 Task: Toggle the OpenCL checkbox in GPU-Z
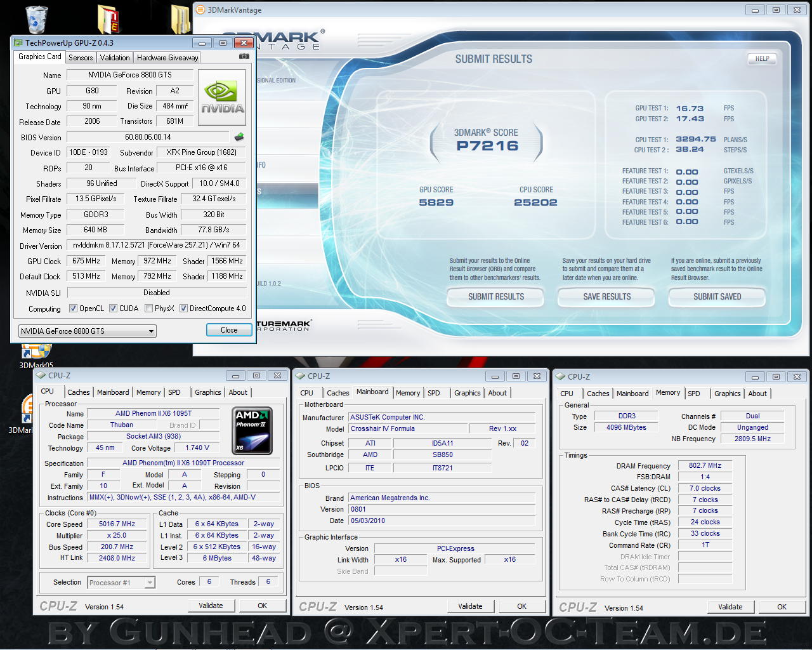click(x=73, y=308)
